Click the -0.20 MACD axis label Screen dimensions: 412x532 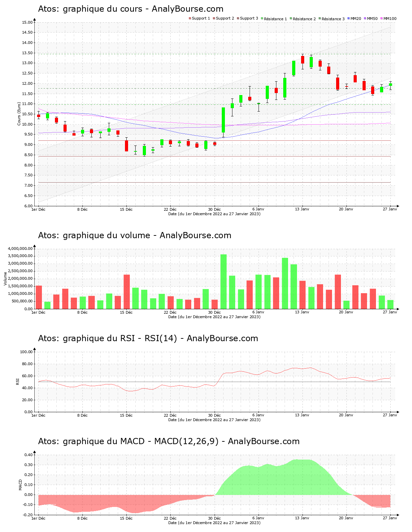click(x=27, y=515)
